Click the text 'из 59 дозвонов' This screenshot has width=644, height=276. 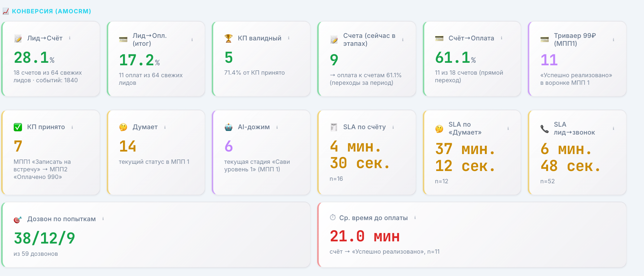[x=36, y=254]
